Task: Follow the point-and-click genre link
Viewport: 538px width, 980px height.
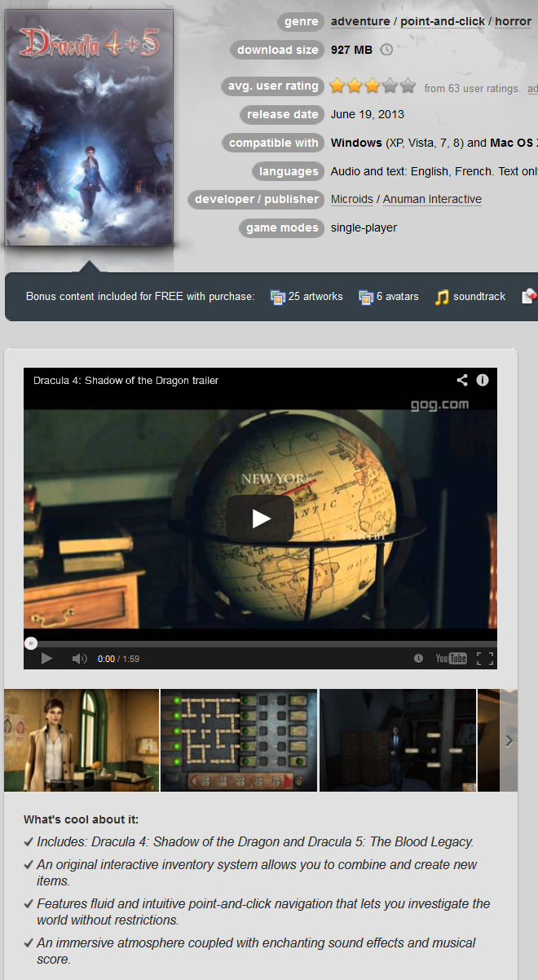Action: coord(443,21)
